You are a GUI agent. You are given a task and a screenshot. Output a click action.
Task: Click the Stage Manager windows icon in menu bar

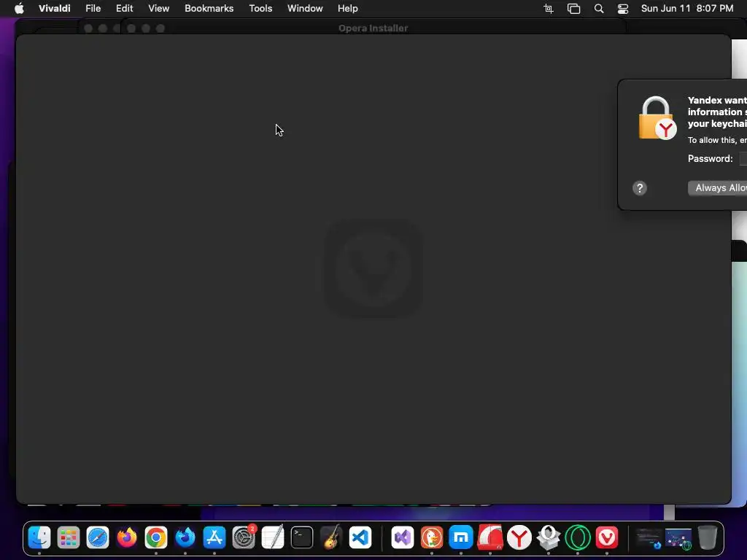point(573,9)
